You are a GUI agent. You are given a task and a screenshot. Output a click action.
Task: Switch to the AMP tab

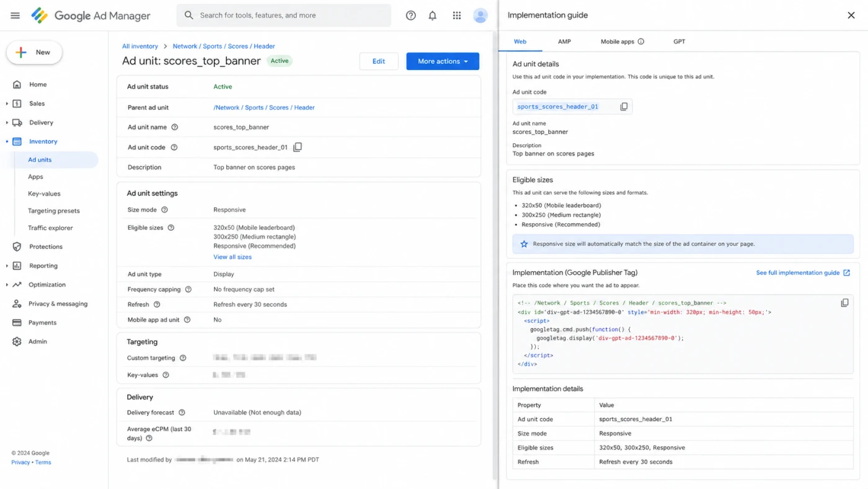564,42
